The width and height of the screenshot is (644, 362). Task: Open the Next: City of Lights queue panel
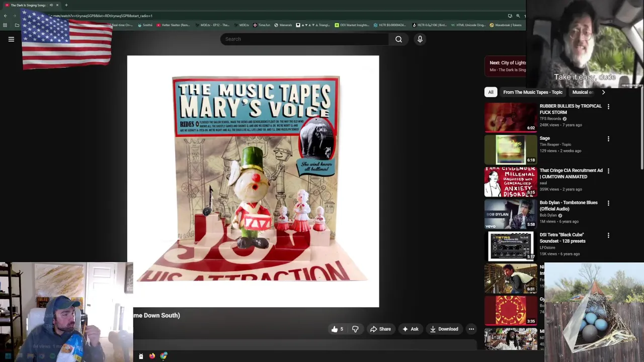tap(506, 66)
